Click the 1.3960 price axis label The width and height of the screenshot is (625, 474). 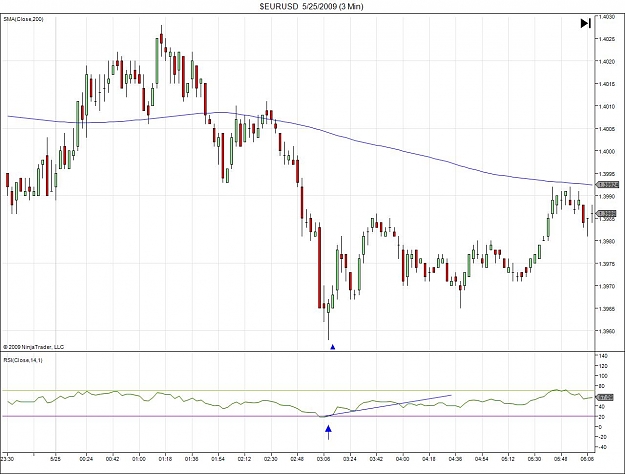[x=608, y=331]
